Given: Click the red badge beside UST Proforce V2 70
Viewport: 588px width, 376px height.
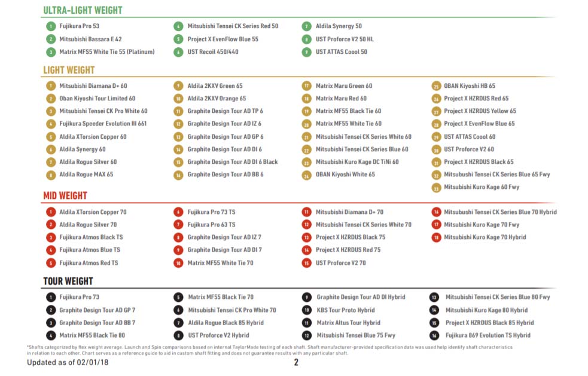Looking at the screenshot, I should click(307, 263).
